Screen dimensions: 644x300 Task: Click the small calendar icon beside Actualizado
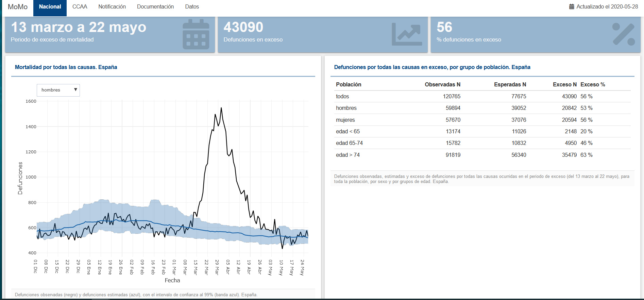click(572, 7)
